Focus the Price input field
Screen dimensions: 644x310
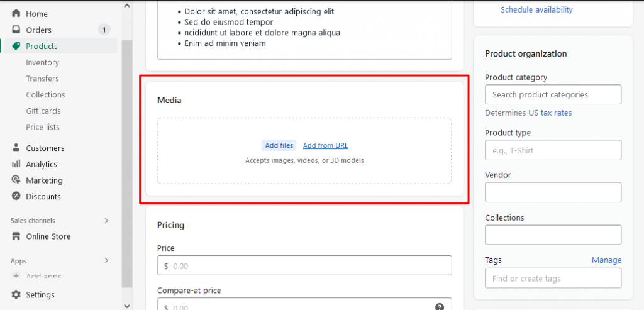(304, 265)
